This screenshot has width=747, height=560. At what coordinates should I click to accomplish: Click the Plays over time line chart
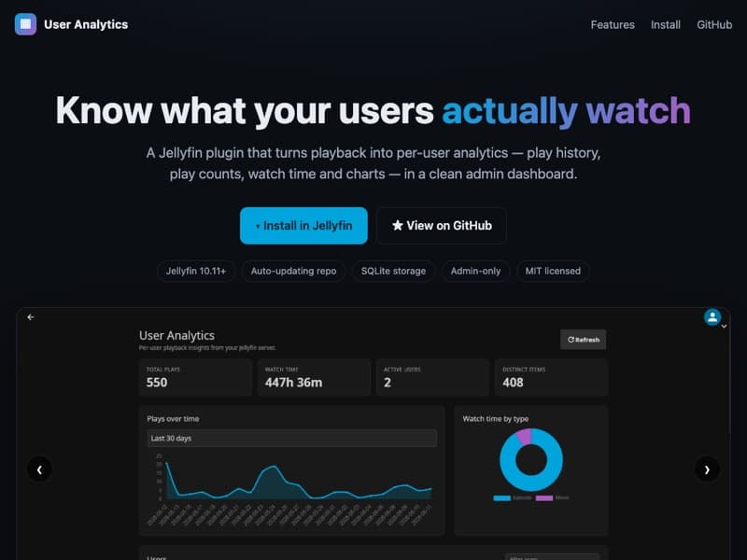(x=291, y=488)
